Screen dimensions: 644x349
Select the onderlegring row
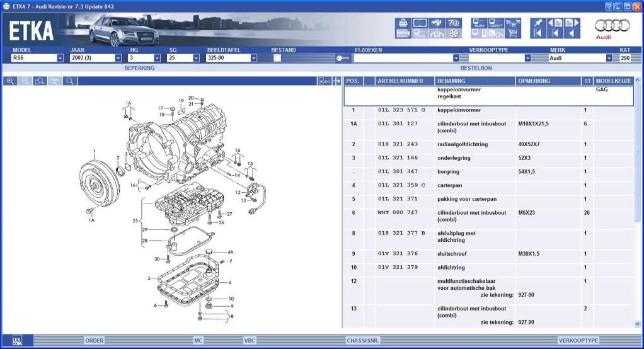pyautogui.click(x=489, y=158)
